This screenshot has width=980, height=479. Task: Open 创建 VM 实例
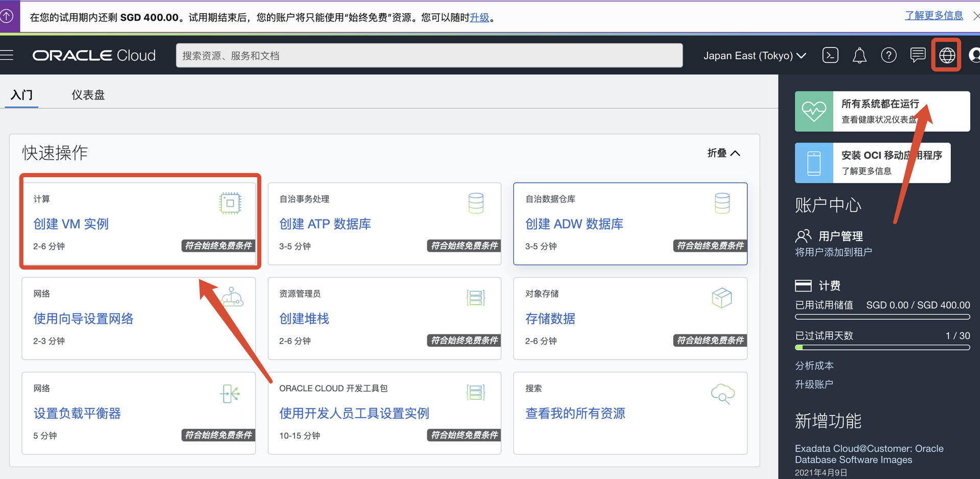tap(71, 224)
